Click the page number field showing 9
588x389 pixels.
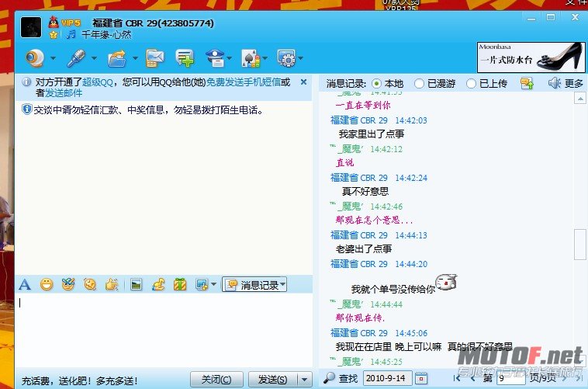pyautogui.click(x=510, y=378)
